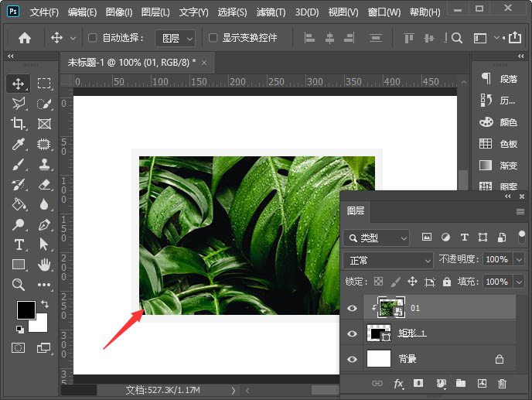Hide the 背景 layer visibility eye
Viewport: 532px width, 400px height.
point(353,359)
